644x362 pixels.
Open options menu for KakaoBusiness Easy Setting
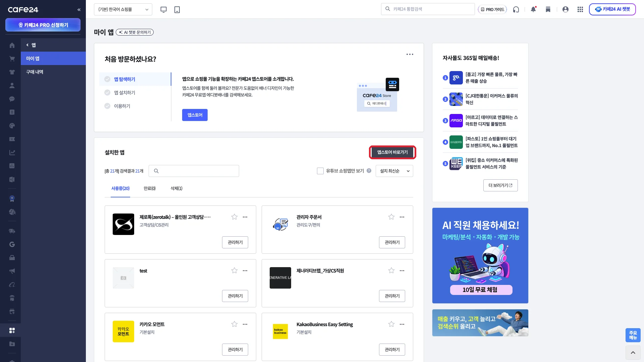tap(402, 324)
